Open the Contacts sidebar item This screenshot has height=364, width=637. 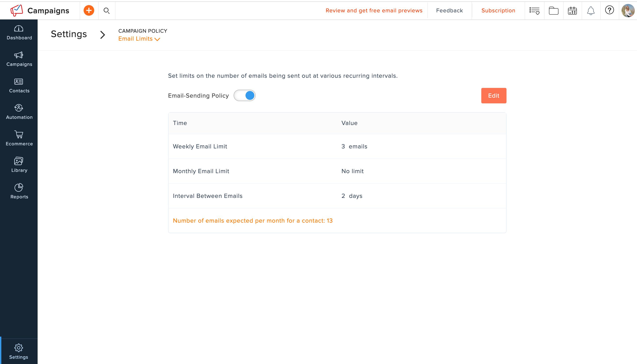19,85
